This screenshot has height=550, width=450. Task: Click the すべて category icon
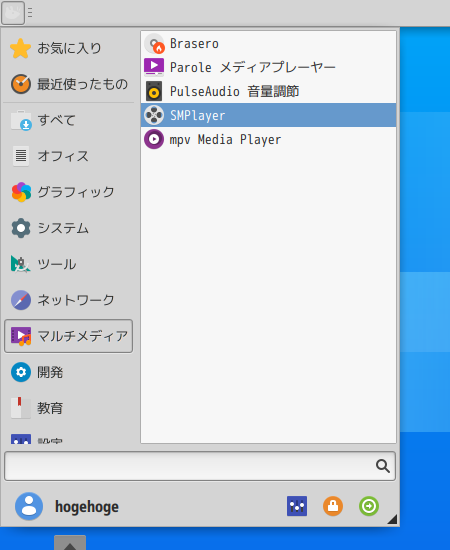click(x=21, y=120)
